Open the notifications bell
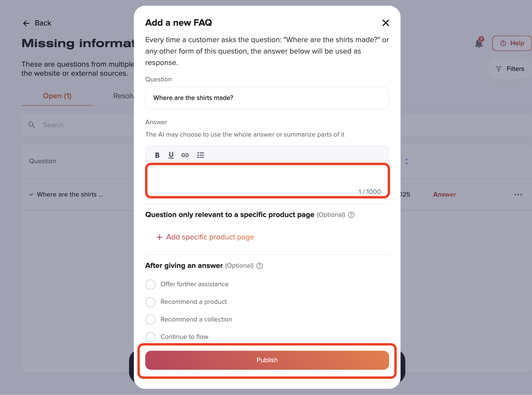This screenshot has width=532, height=395. click(479, 43)
